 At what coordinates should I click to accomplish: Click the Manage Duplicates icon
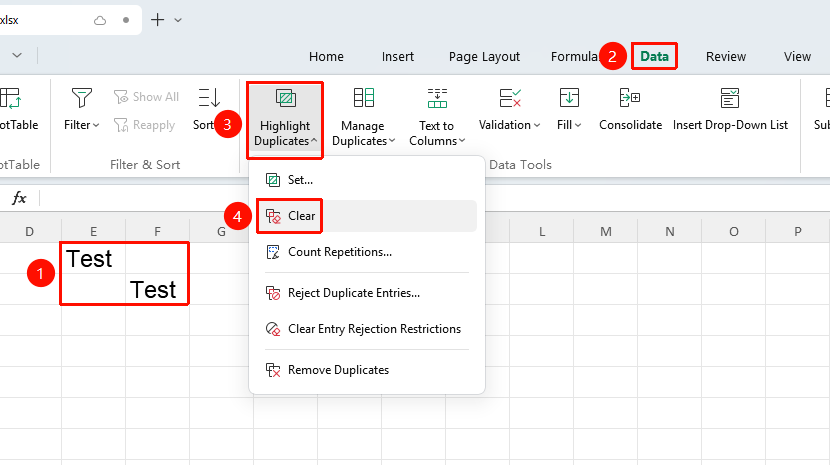coord(364,98)
